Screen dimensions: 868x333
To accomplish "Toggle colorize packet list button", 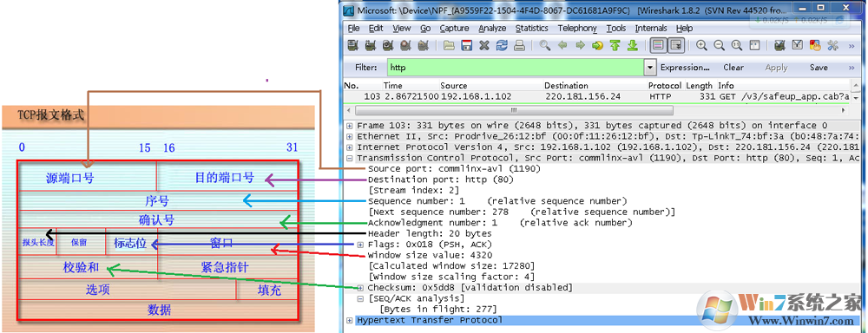I will point(658,46).
